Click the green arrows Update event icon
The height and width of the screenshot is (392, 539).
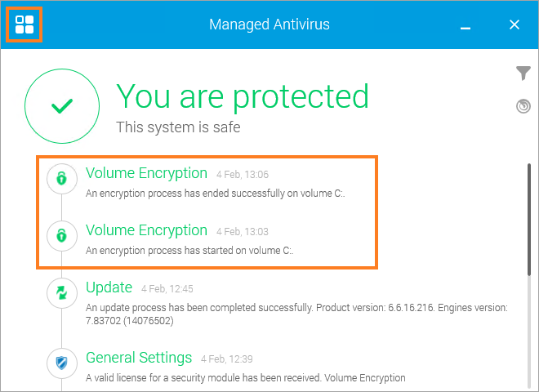62,293
